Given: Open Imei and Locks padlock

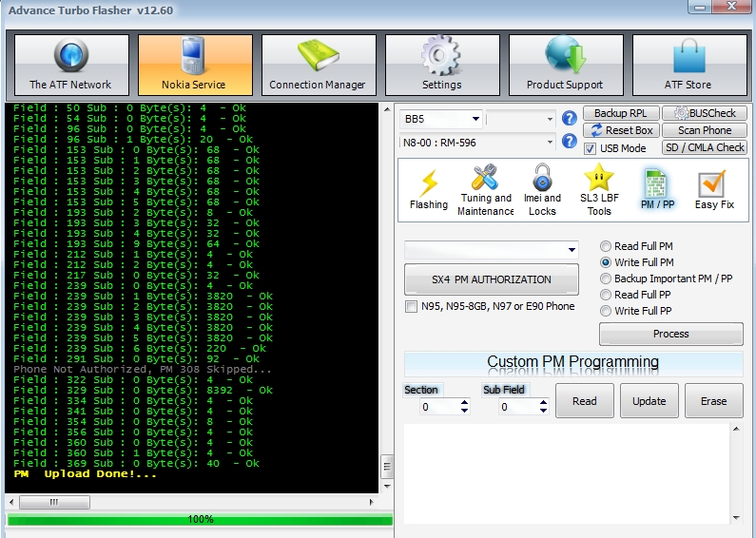Looking at the screenshot, I should (x=542, y=190).
